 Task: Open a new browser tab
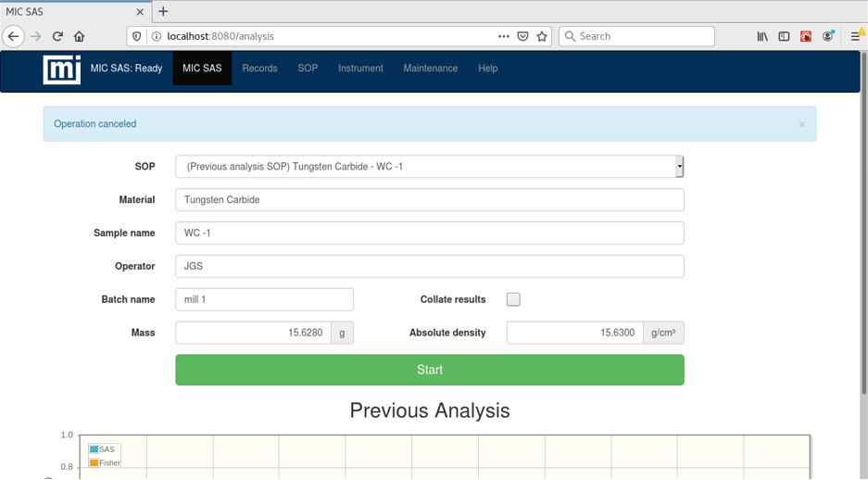click(163, 11)
